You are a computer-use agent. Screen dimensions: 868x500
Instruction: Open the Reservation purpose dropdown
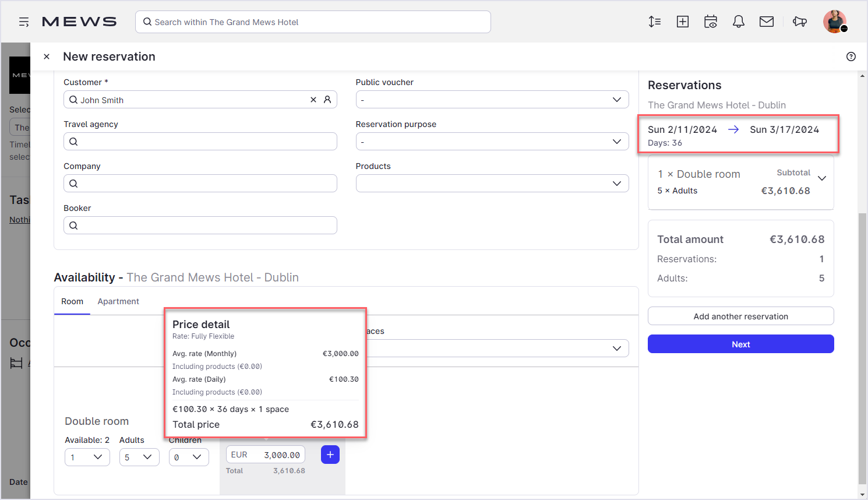[x=492, y=142]
